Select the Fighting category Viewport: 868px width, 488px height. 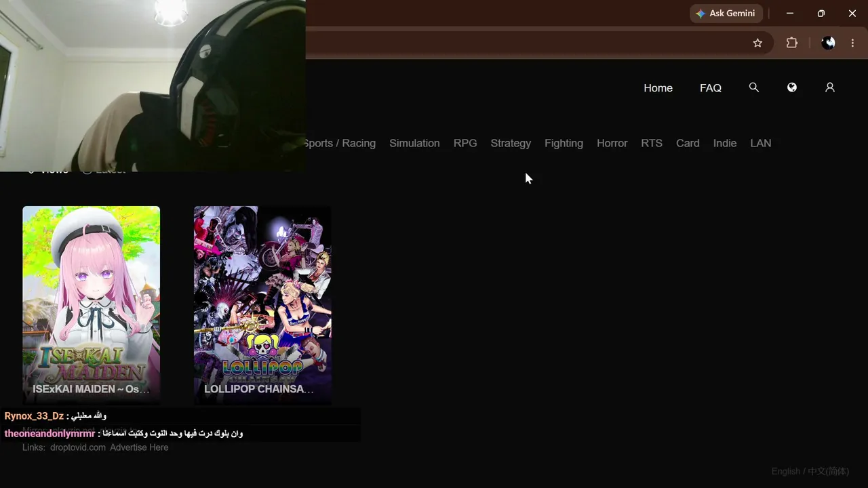[564, 143]
